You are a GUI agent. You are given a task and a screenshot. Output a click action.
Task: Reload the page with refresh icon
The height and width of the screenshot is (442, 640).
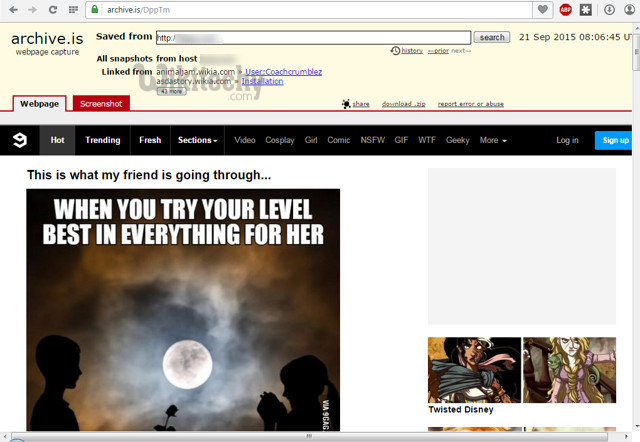point(53,9)
